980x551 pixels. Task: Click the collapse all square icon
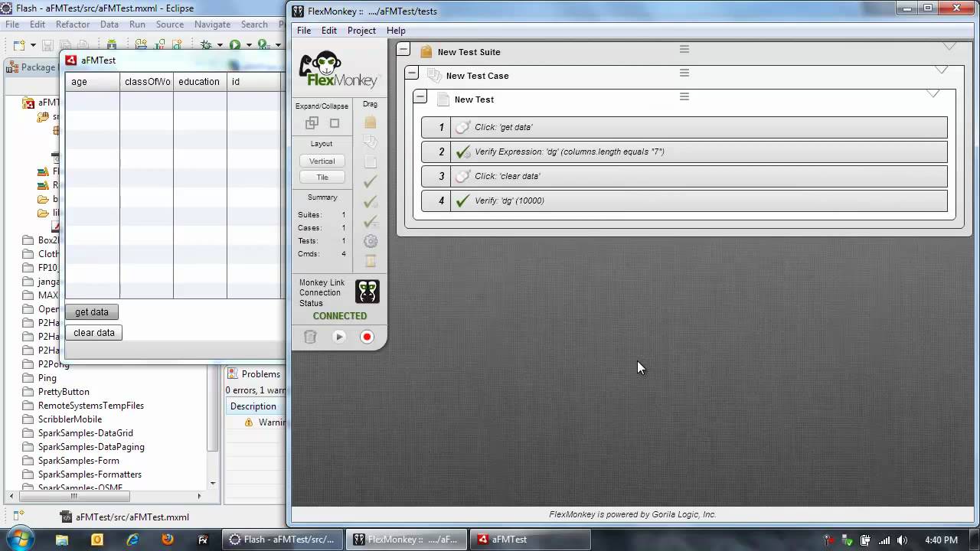tap(335, 123)
